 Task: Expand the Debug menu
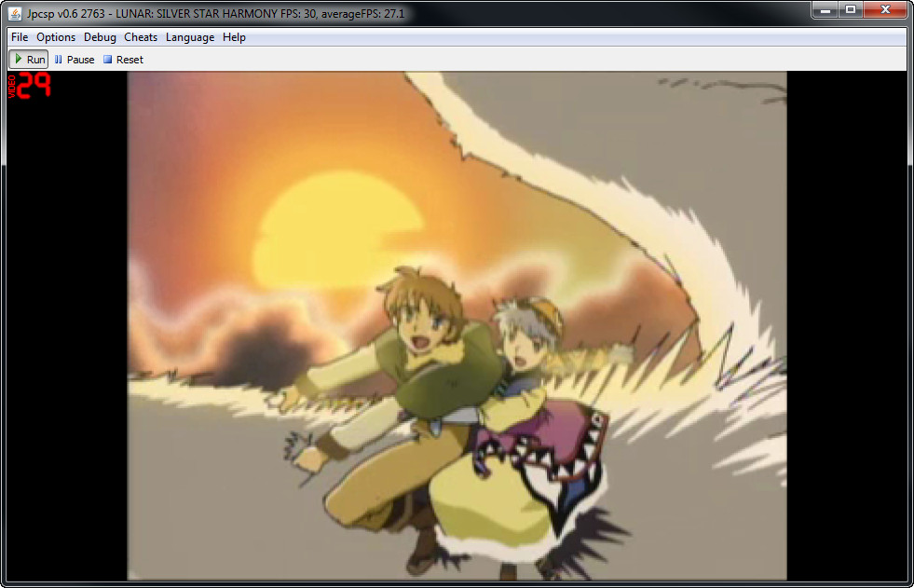(100, 37)
